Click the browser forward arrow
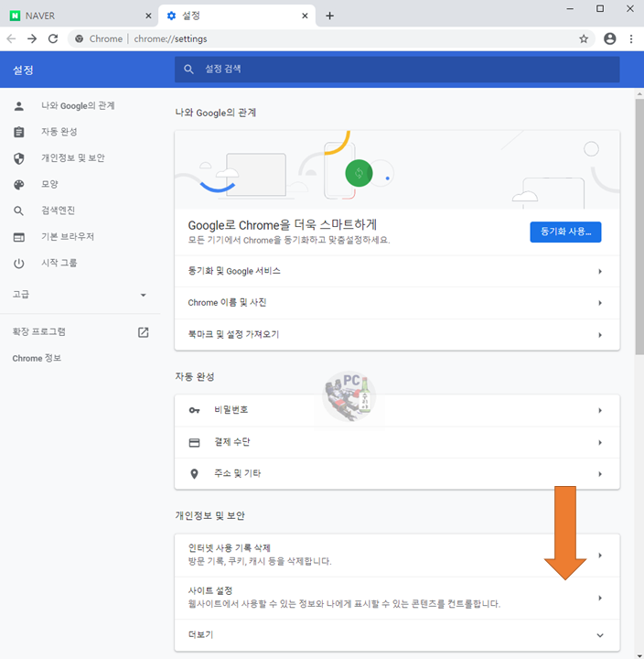Screen dimensions: 644x659 click(32, 38)
